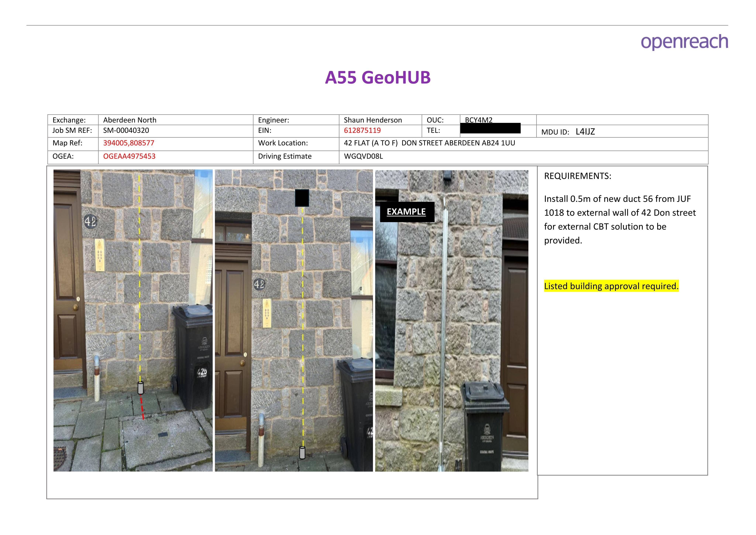Image resolution: width=756 pixels, height=535 pixels.
Task: Click the OUC: label
Action: tap(435, 120)
